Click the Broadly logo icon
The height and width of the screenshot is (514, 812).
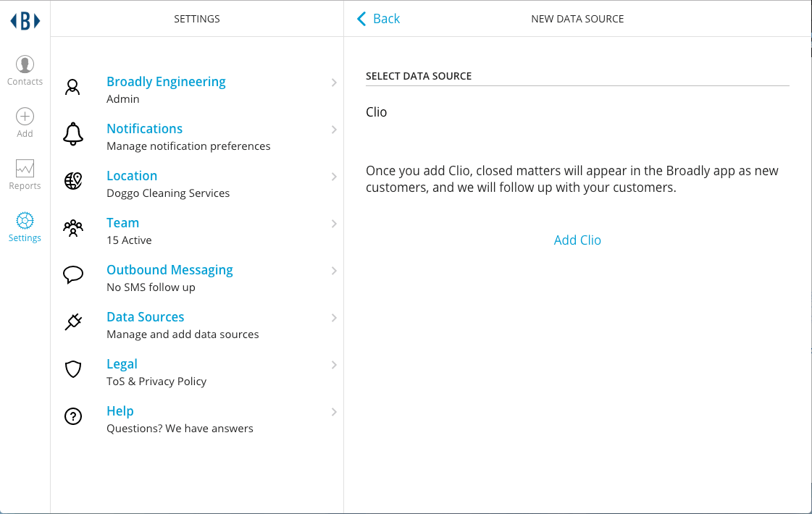click(25, 21)
